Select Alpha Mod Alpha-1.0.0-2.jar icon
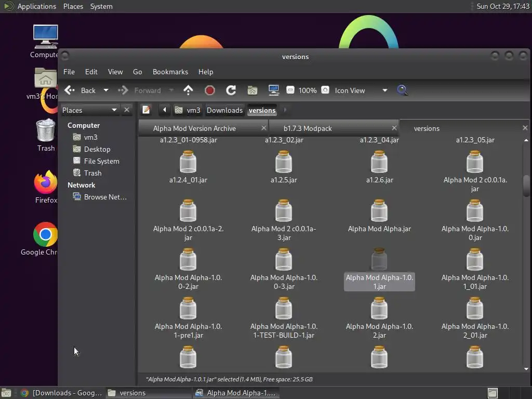This screenshot has height=399, width=532. pos(188,260)
